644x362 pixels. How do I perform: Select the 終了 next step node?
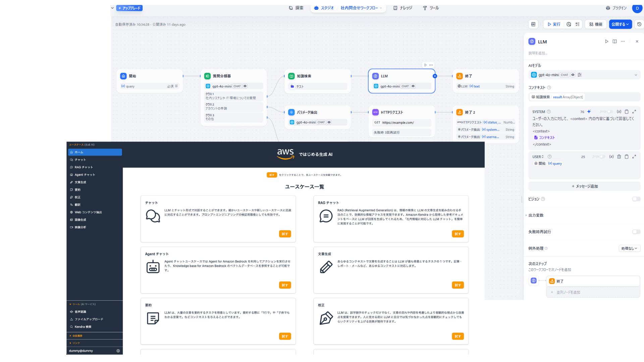pyautogui.click(x=593, y=281)
